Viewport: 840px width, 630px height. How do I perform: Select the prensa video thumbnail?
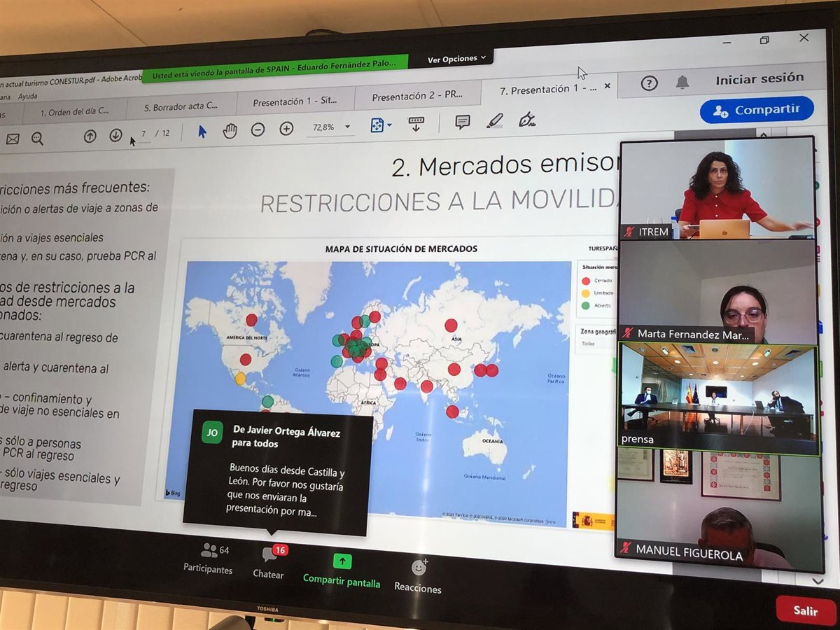coord(718,399)
